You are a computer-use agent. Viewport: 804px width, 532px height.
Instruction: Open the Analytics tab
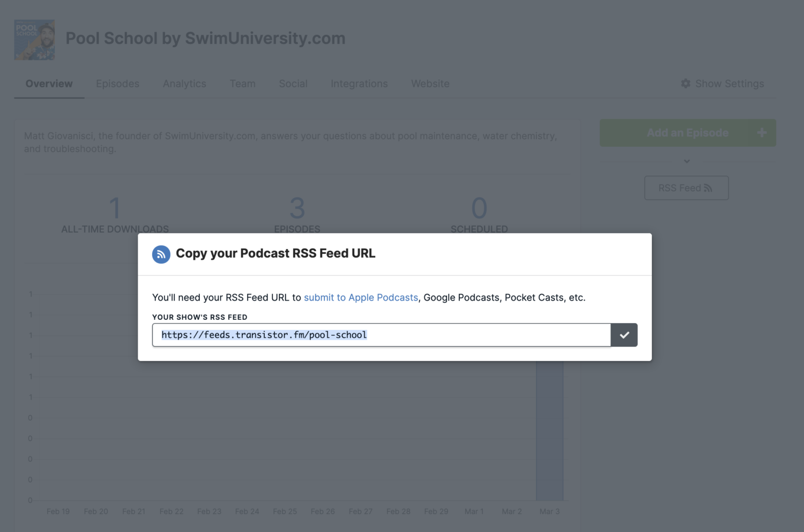tap(184, 84)
